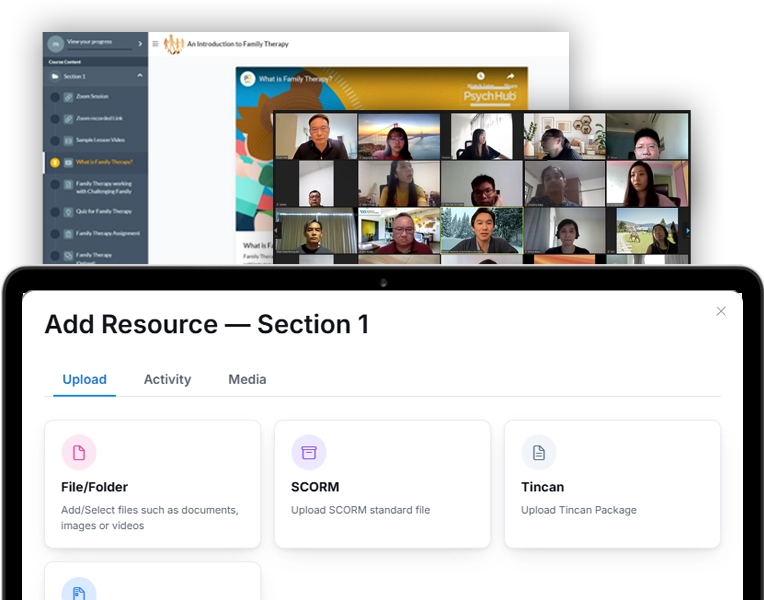Screen dimensions: 764x600
Task: Click the channel avatar on the video header
Action: coord(248,78)
